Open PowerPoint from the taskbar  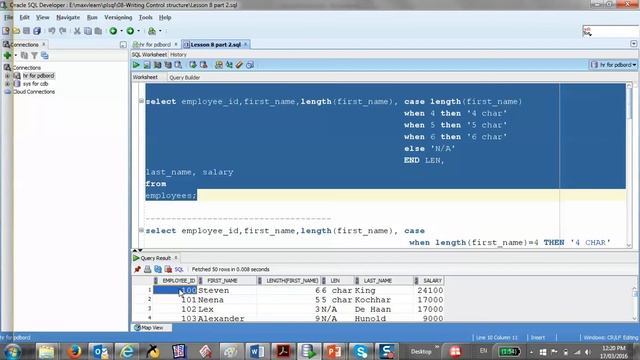[x=334, y=351]
